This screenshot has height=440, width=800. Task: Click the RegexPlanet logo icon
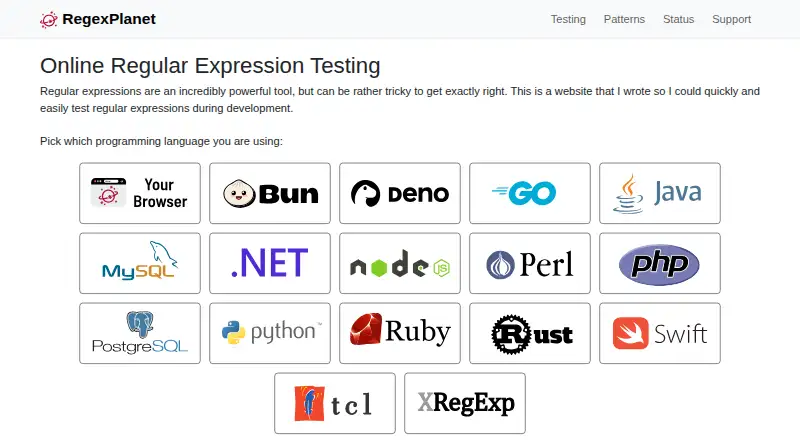click(x=48, y=19)
